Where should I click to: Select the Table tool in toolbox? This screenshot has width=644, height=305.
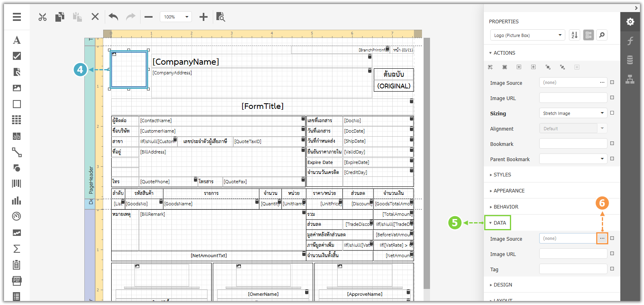click(17, 120)
